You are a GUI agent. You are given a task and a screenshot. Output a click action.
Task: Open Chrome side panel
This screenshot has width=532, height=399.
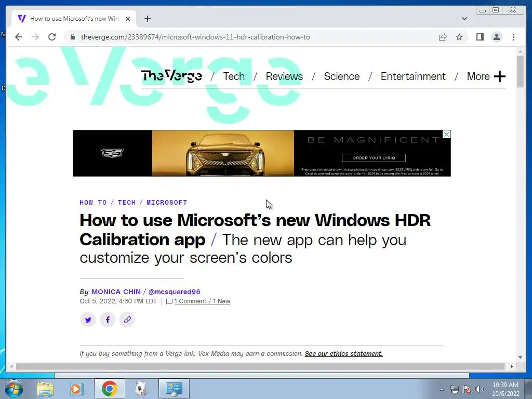[x=480, y=37]
